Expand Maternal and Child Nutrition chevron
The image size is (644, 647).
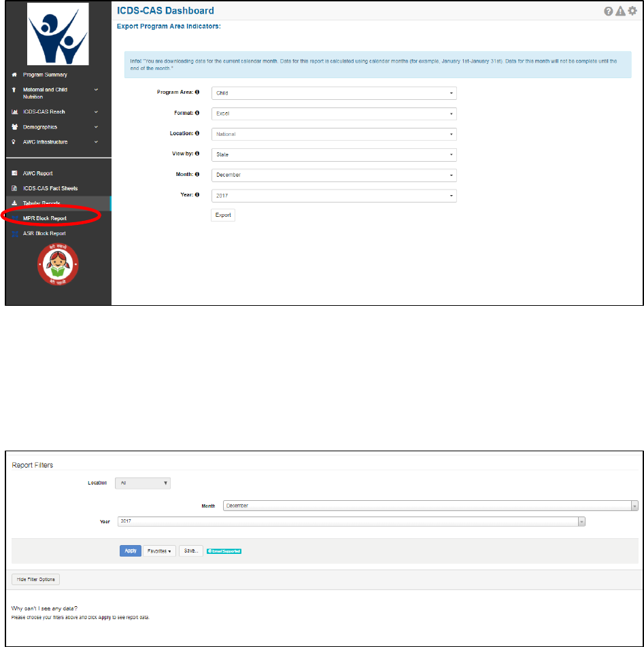click(x=96, y=90)
